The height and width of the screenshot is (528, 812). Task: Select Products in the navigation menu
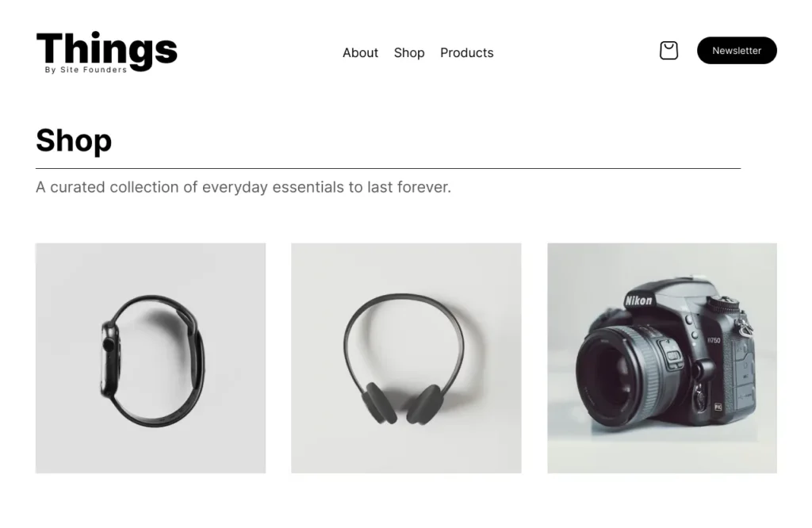click(466, 53)
